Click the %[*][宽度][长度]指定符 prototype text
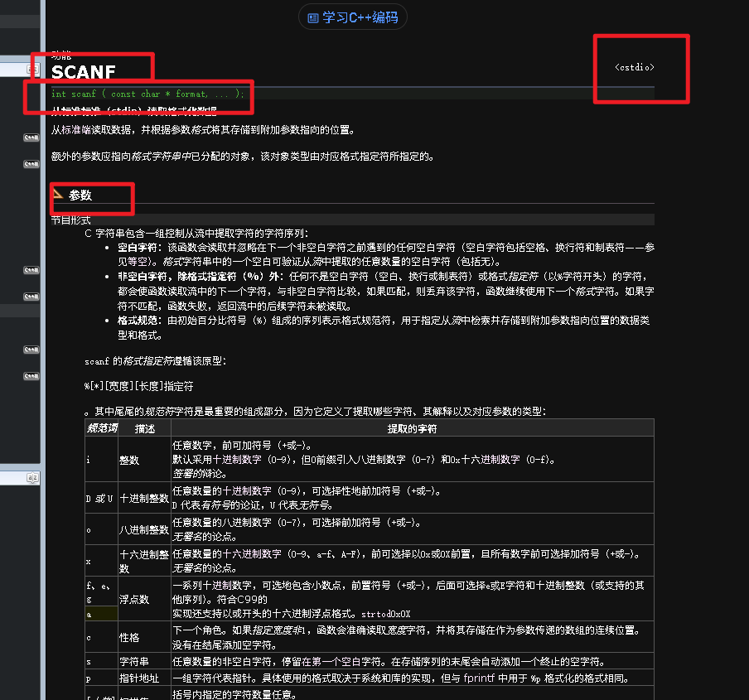The image size is (749, 700). click(x=139, y=386)
